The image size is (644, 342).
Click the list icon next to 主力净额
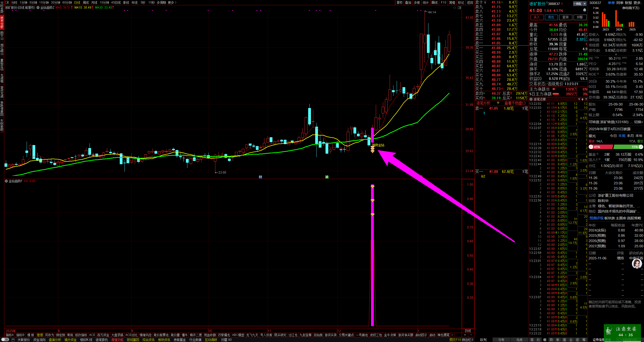coord(548,89)
